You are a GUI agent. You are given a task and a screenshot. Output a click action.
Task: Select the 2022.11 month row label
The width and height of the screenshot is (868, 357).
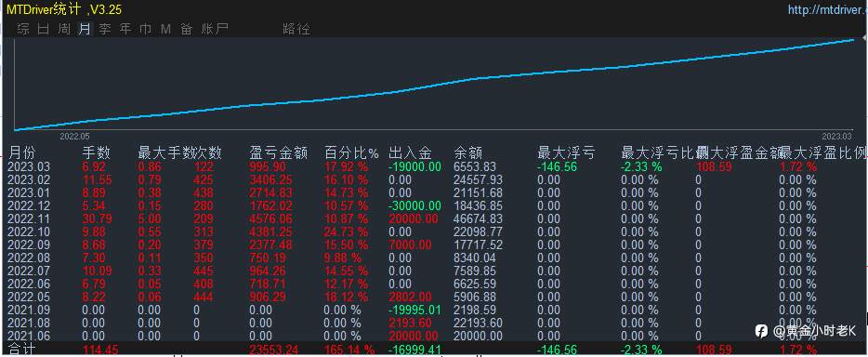tap(29, 218)
